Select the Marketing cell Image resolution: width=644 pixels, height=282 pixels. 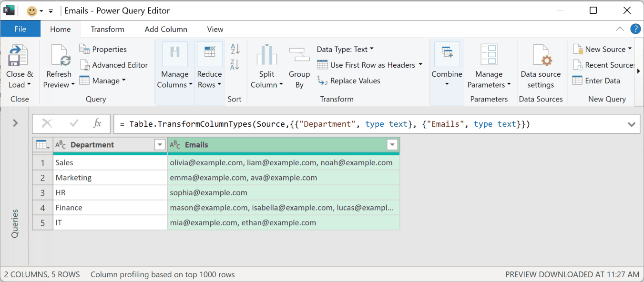coord(110,178)
